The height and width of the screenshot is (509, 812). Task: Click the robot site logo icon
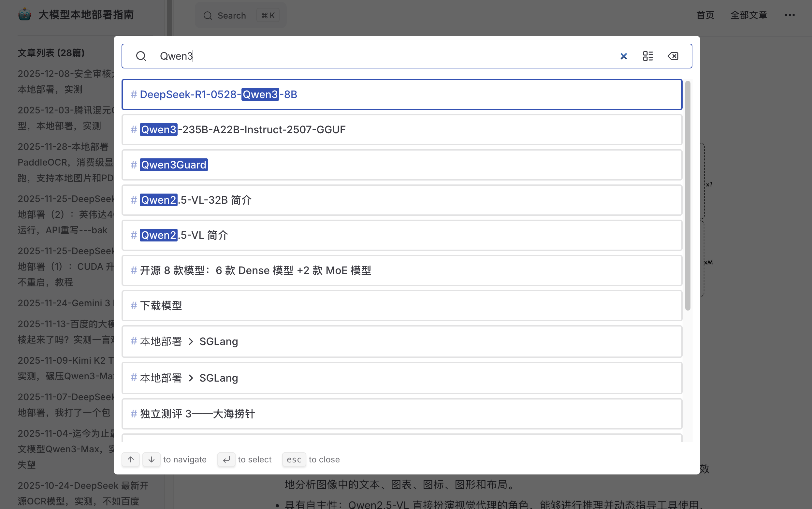click(24, 14)
